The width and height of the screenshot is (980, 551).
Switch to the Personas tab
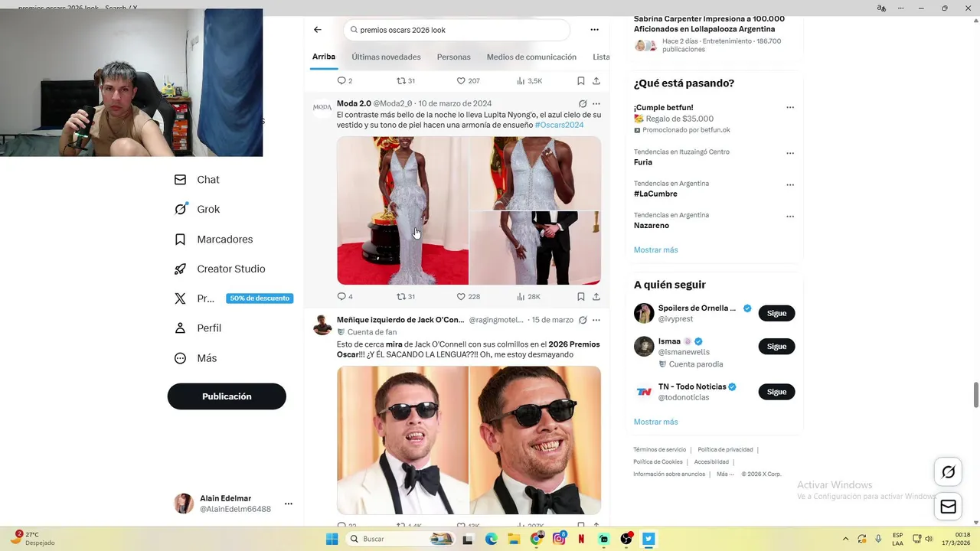[x=453, y=57]
